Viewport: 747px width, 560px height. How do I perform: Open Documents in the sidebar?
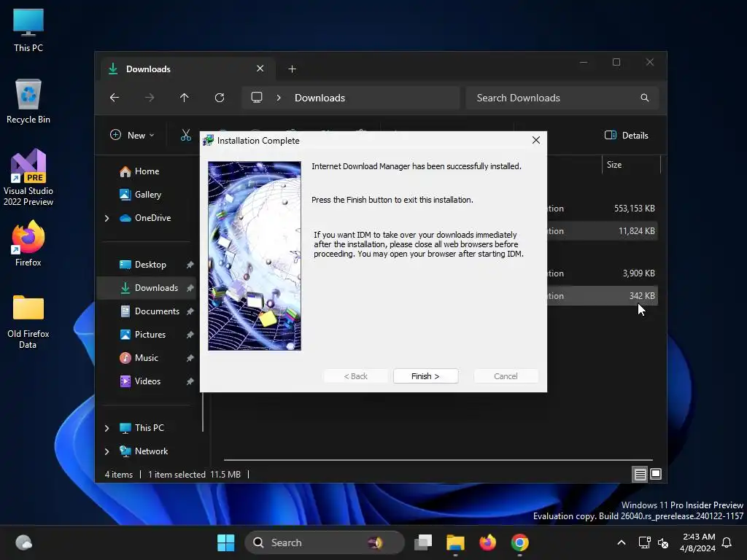[157, 311]
